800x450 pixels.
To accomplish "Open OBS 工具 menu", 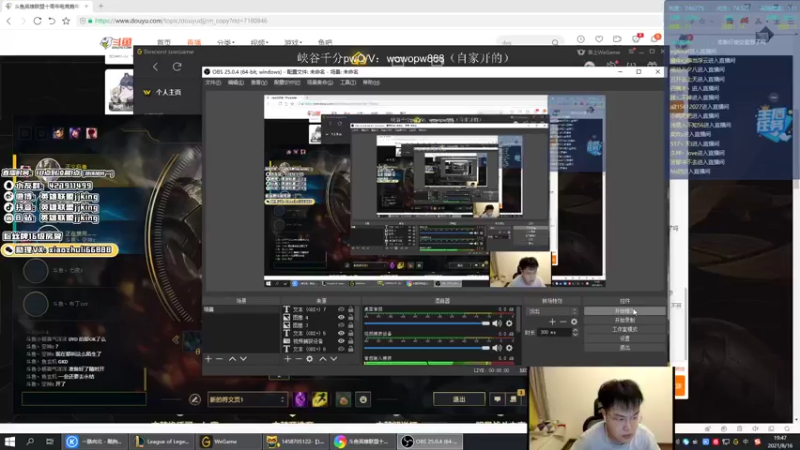I will coord(348,82).
